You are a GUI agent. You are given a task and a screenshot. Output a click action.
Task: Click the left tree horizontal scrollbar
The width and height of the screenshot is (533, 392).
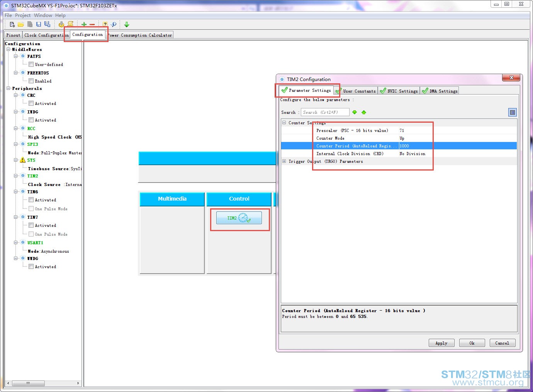tap(43, 383)
